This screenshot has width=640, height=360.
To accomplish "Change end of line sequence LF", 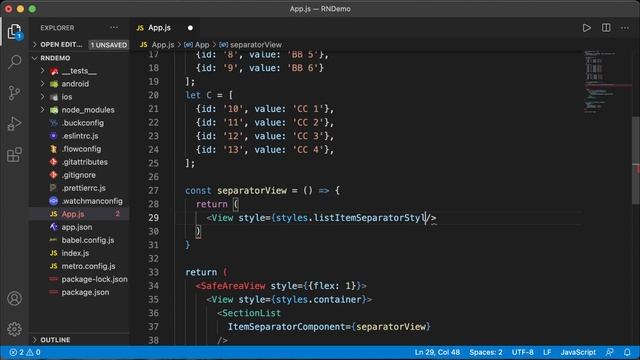I will (x=547, y=352).
